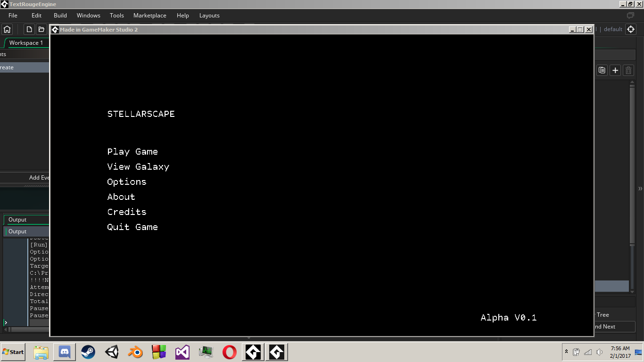Open the Start Page with the home icon
Viewport: 644px width, 362px height.
(x=7, y=29)
